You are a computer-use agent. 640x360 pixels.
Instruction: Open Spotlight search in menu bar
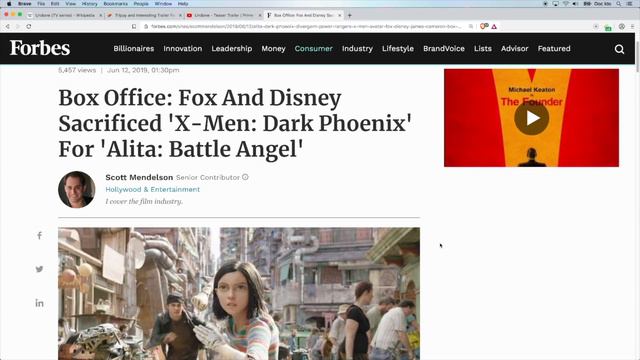pos(619,4)
